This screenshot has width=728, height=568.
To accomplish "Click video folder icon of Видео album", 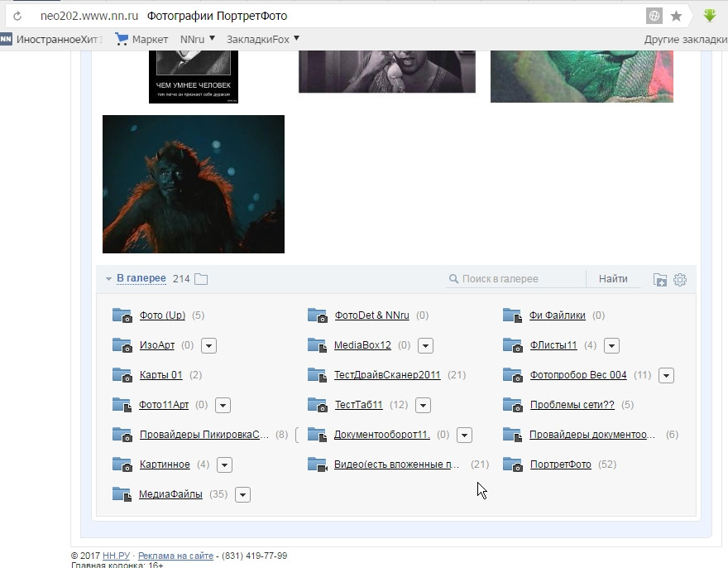I will (318, 464).
